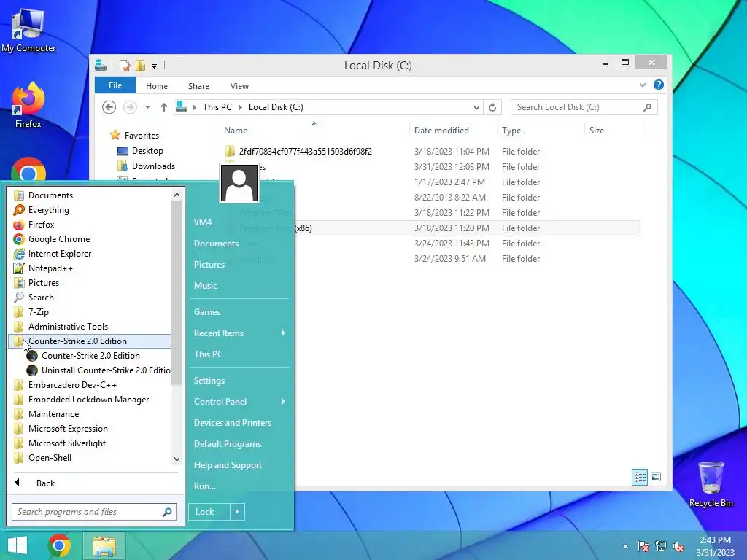This screenshot has width=747, height=560.
Task: Launch Firefox from desktop shortcut
Action: [x=28, y=106]
